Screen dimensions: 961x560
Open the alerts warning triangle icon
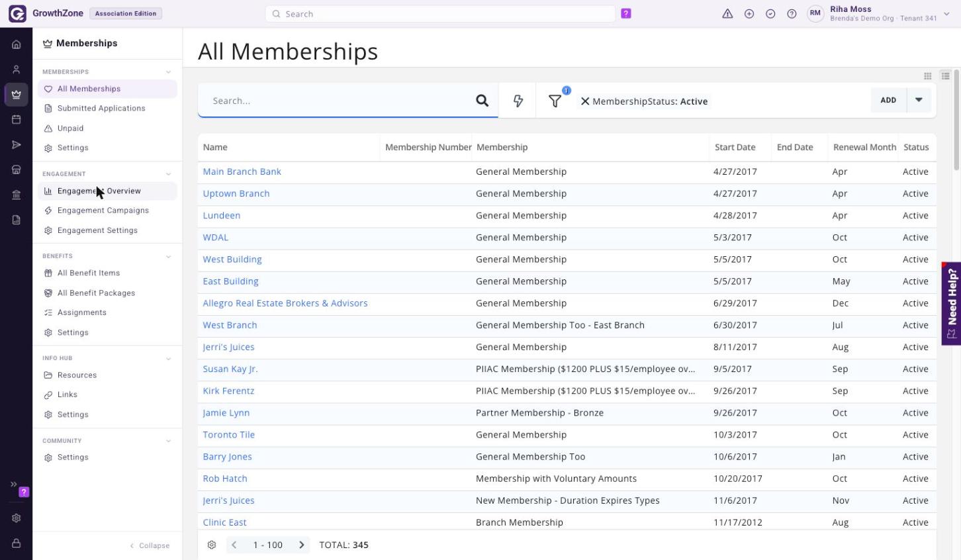727,13
